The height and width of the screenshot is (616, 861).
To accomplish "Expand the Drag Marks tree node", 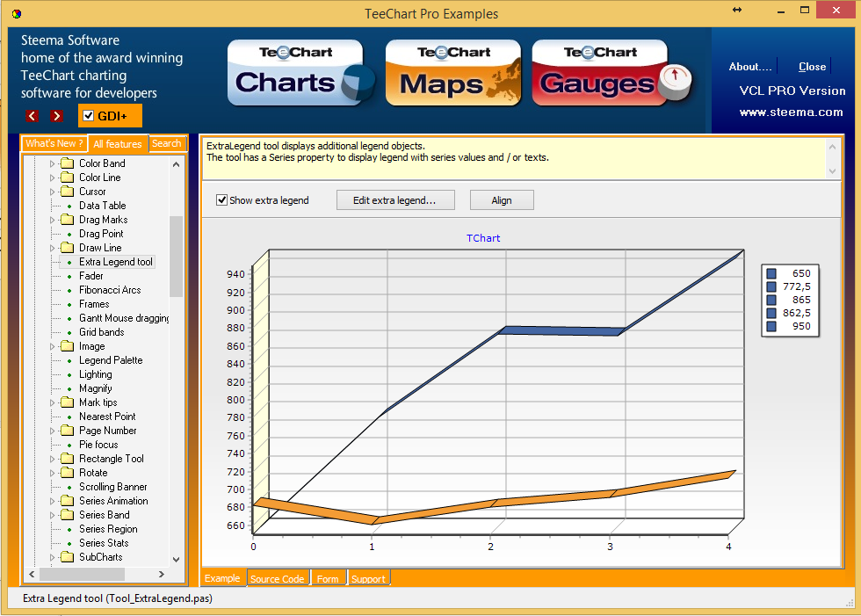I will point(52,220).
